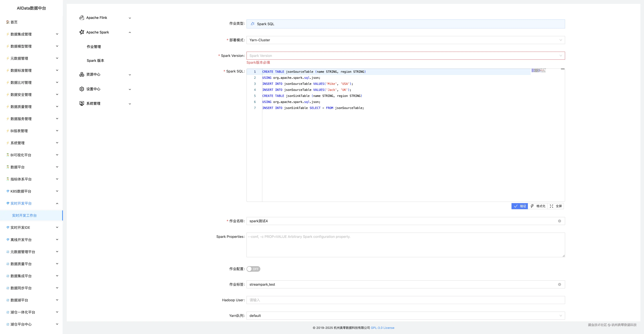Viewport: 644px width, 334px height.
Task: Toggle the 作业配置 OFF switch
Action: pos(253,269)
